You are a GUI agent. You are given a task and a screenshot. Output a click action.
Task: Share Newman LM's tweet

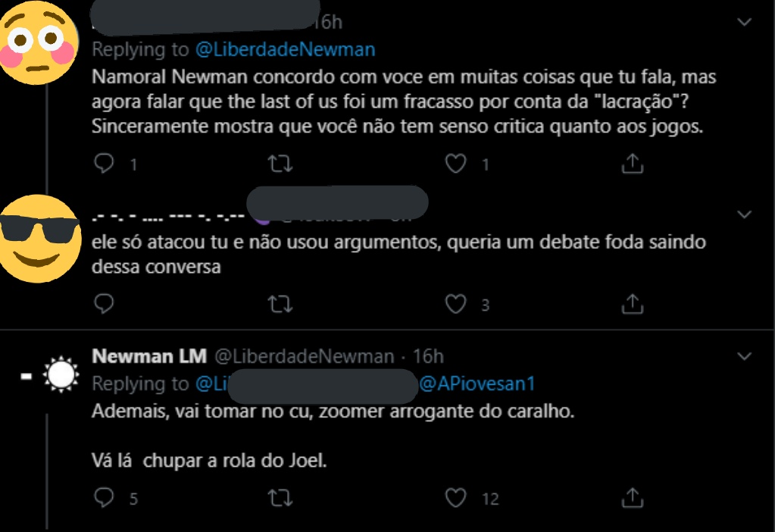click(632, 498)
